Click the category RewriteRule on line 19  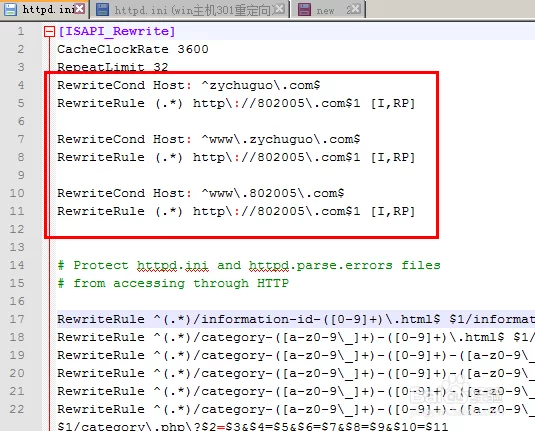point(296,356)
